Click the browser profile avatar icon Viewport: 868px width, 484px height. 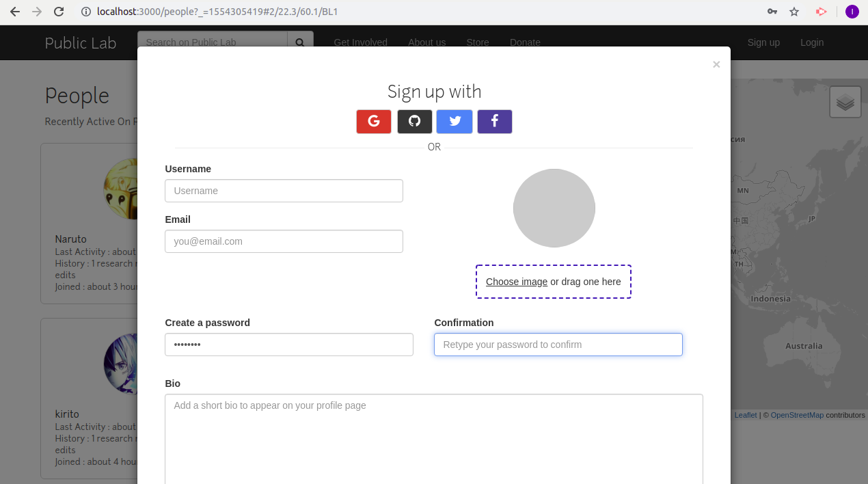(x=852, y=12)
